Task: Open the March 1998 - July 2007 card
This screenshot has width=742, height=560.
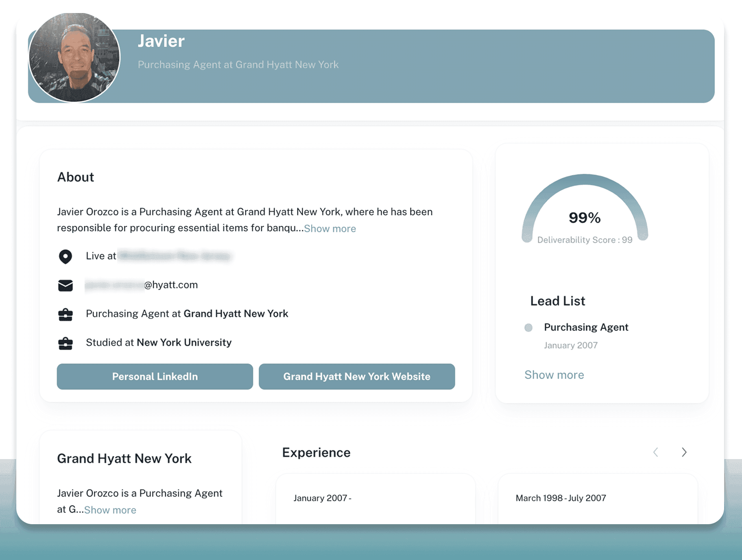Action: (x=598, y=499)
